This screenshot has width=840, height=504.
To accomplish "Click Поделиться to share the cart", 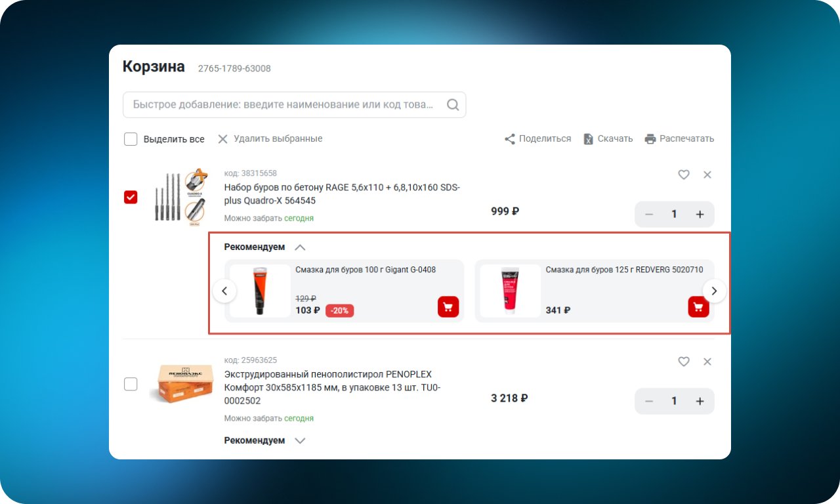I will tap(537, 139).
